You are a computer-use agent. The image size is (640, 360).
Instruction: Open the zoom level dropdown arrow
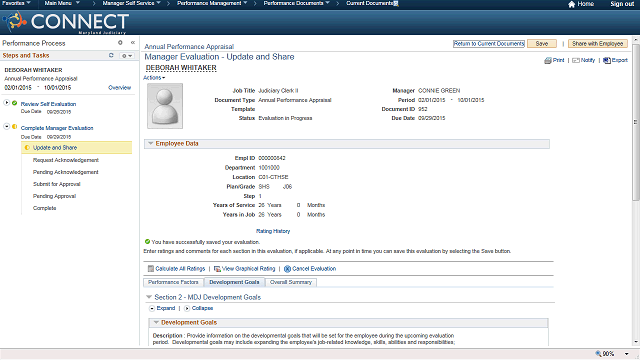click(x=627, y=354)
